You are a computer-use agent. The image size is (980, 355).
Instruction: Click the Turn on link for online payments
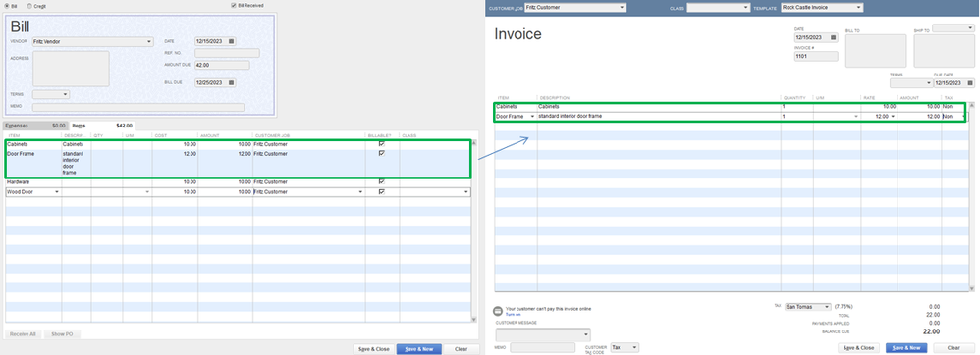click(514, 315)
